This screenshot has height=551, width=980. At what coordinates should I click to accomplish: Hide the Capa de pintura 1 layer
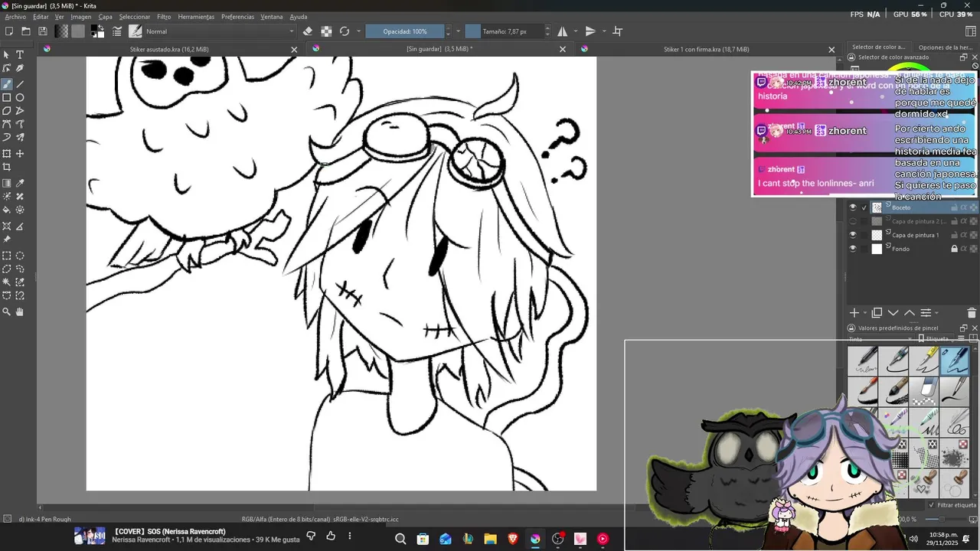[853, 235]
